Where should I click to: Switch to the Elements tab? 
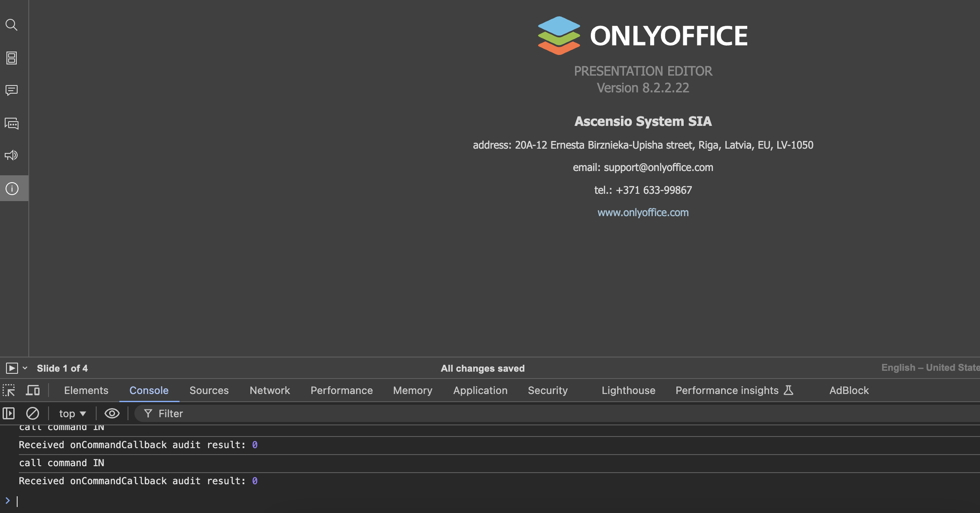pos(86,390)
